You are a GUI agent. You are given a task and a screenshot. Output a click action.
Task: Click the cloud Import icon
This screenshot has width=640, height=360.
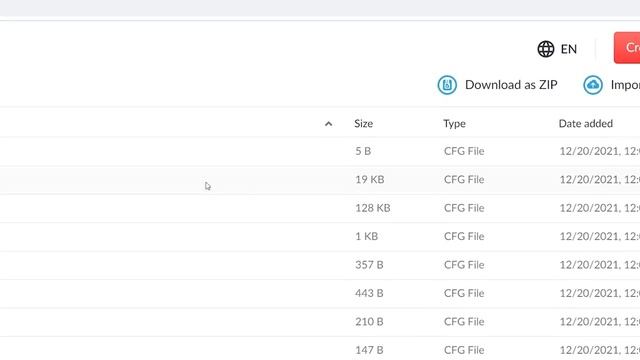click(593, 85)
